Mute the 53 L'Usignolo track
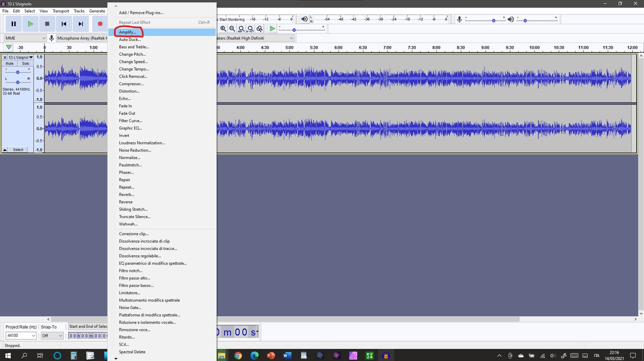Screen dimensions: 644x361 (x=10, y=63)
